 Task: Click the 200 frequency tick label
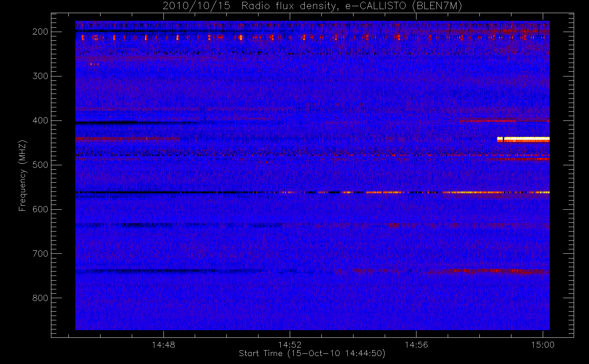40,32
